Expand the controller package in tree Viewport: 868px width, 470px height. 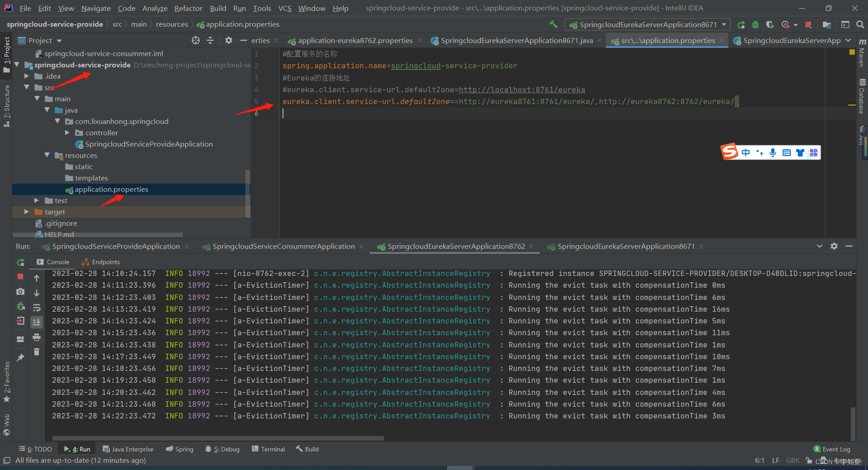pyautogui.click(x=67, y=133)
